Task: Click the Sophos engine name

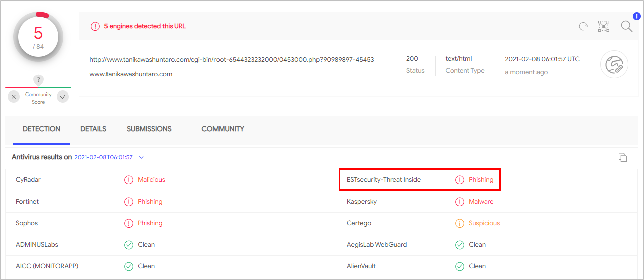Action: 27,223
